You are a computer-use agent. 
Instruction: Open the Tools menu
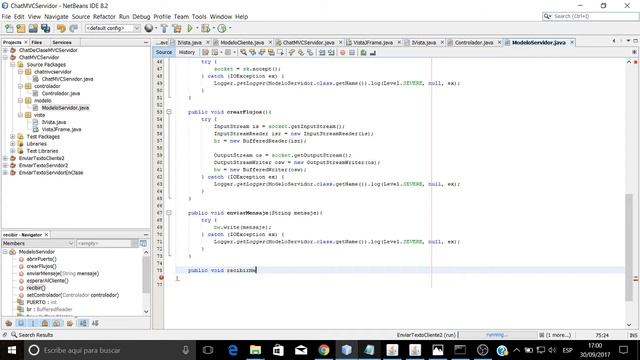point(199,17)
